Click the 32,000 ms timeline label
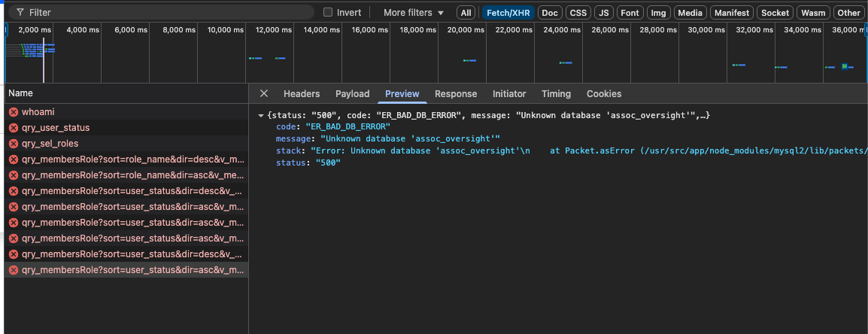The image size is (868, 334). pyautogui.click(x=754, y=30)
